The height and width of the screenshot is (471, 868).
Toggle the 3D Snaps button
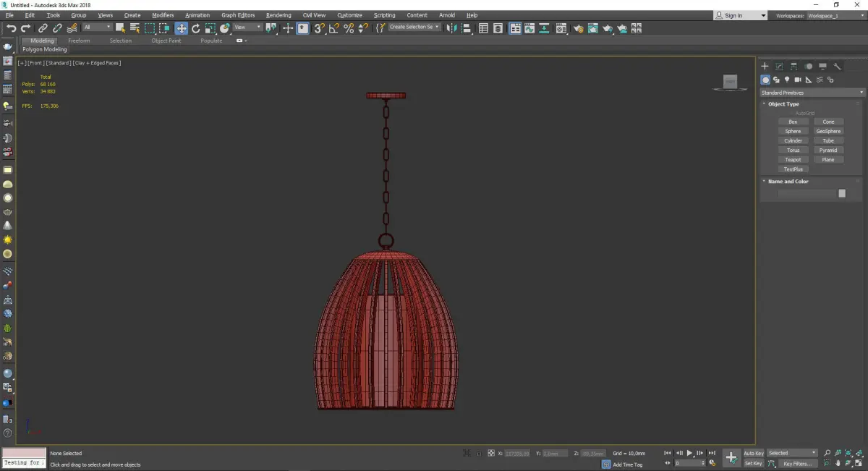pos(319,28)
